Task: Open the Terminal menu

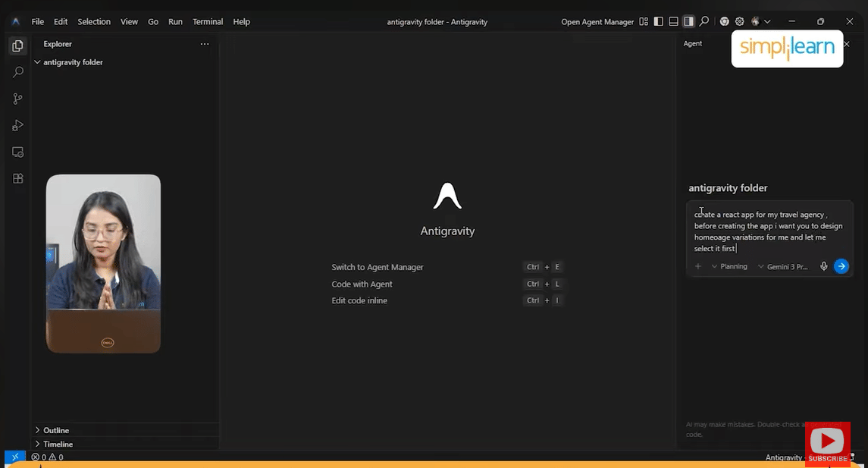Action: click(207, 21)
